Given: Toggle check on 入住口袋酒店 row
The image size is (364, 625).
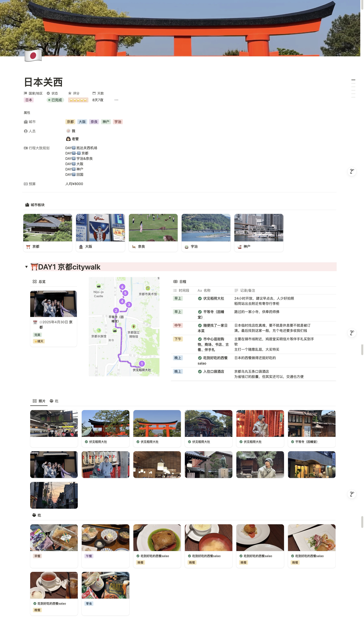Looking at the screenshot, I should tap(200, 372).
